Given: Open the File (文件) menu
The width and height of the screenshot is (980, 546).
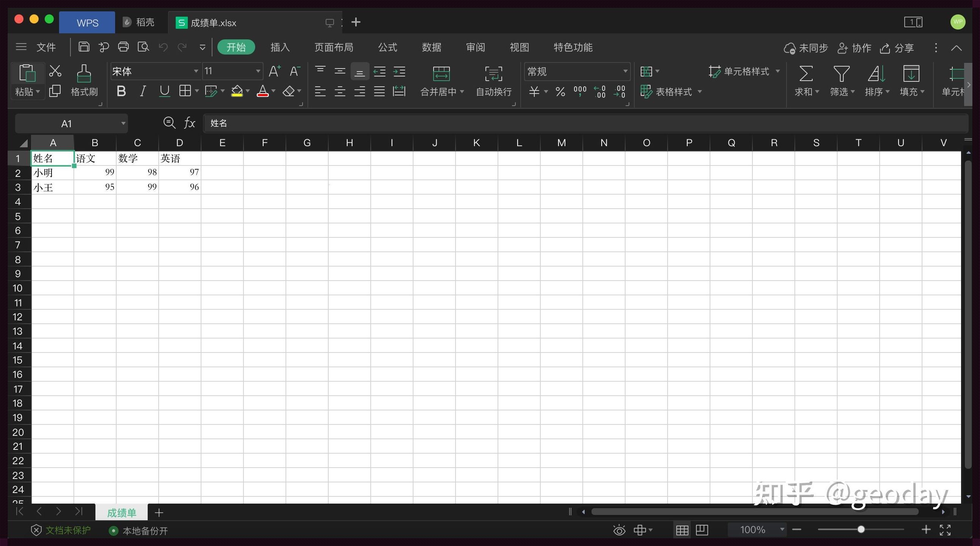Looking at the screenshot, I should 46,47.
